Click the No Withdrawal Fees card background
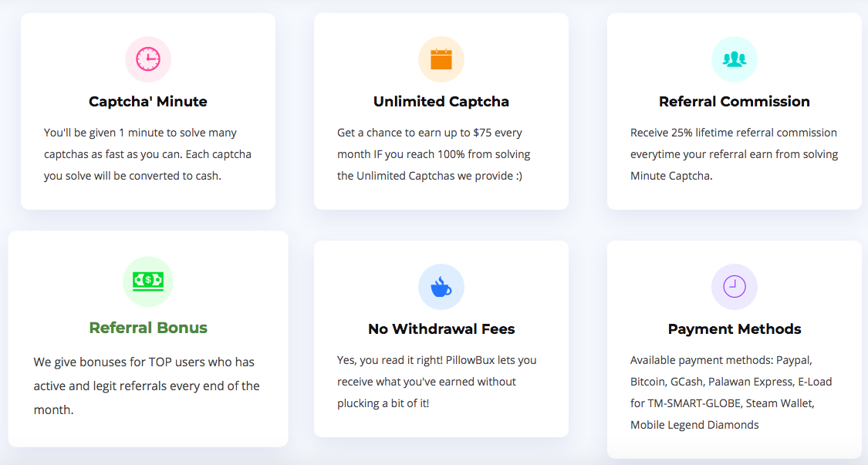The height and width of the screenshot is (465, 868). (x=441, y=339)
